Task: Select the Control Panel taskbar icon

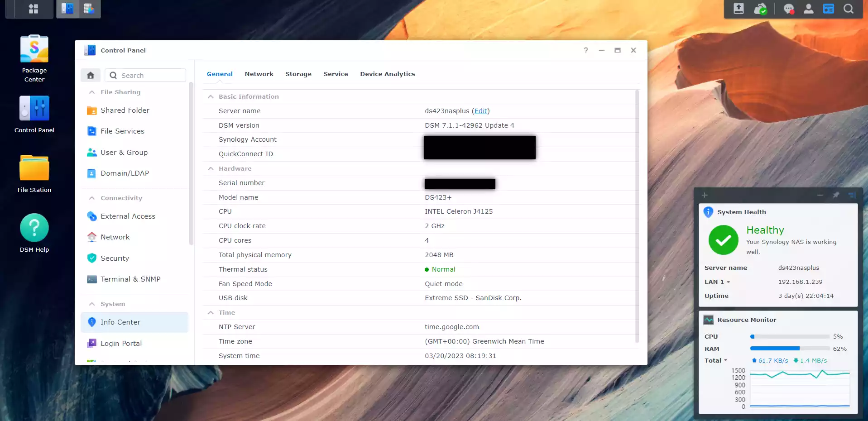Action: [67, 9]
